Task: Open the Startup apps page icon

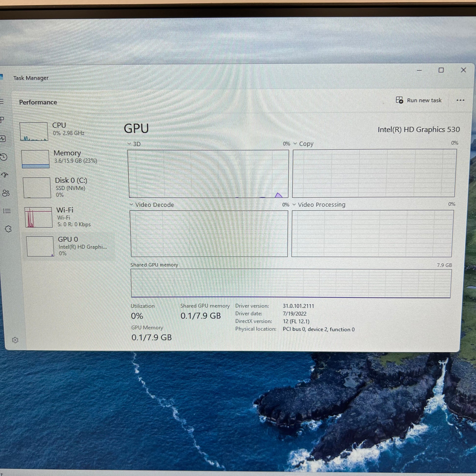Action: (x=5, y=175)
